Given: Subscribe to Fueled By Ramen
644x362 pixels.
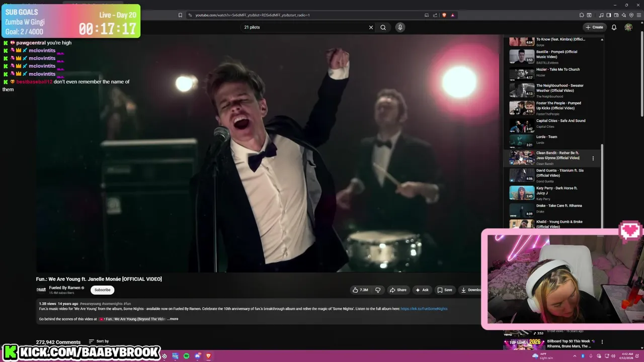Looking at the screenshot, I should coord(102,290).
